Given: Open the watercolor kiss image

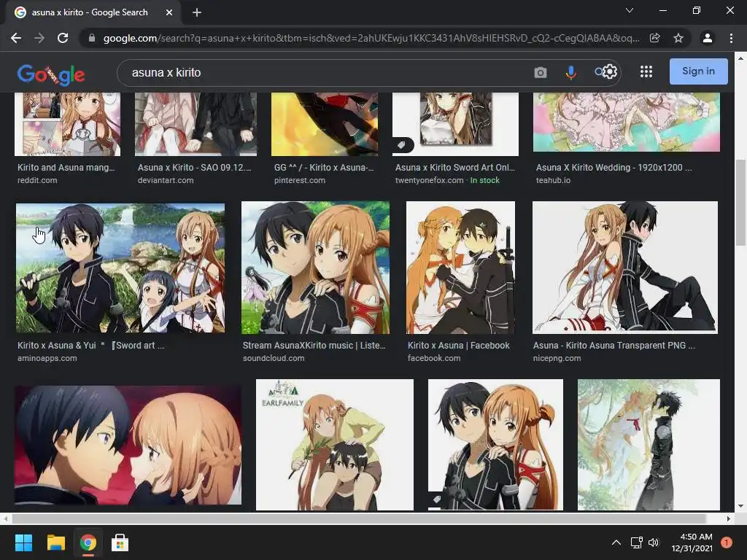Looking at the screenshot, I should 649,444.
